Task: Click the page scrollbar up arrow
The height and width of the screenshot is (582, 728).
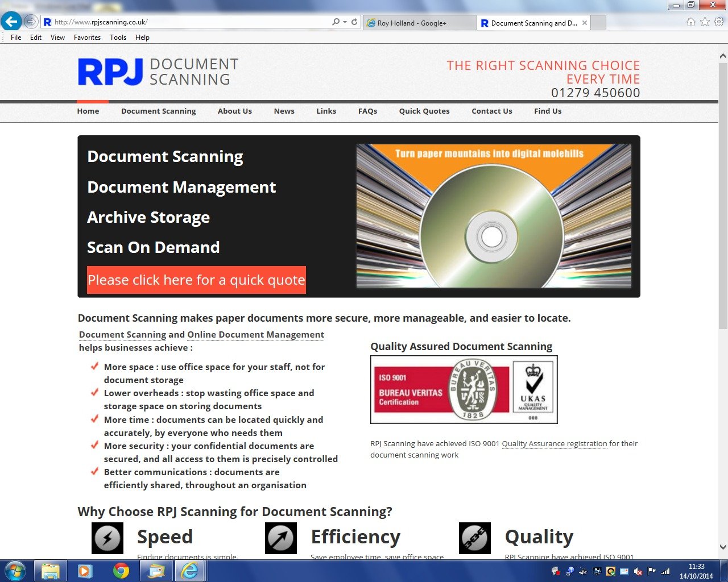Action: click(x=723, y=56)
